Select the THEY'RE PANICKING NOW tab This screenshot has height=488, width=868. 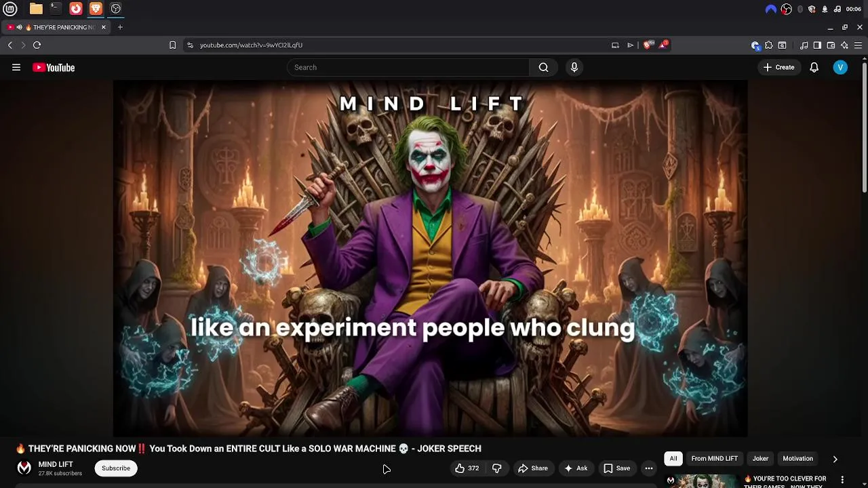(x=56, y=27)
